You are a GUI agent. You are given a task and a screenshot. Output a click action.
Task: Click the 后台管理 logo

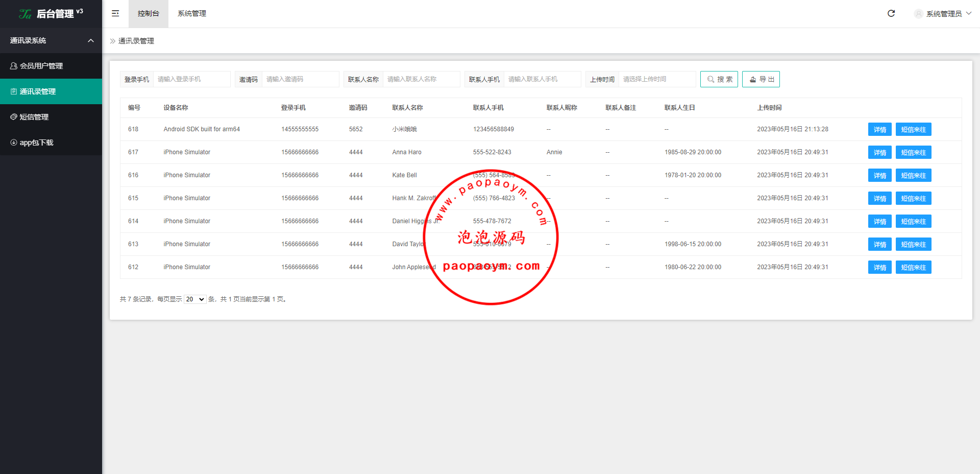(51, 14)
